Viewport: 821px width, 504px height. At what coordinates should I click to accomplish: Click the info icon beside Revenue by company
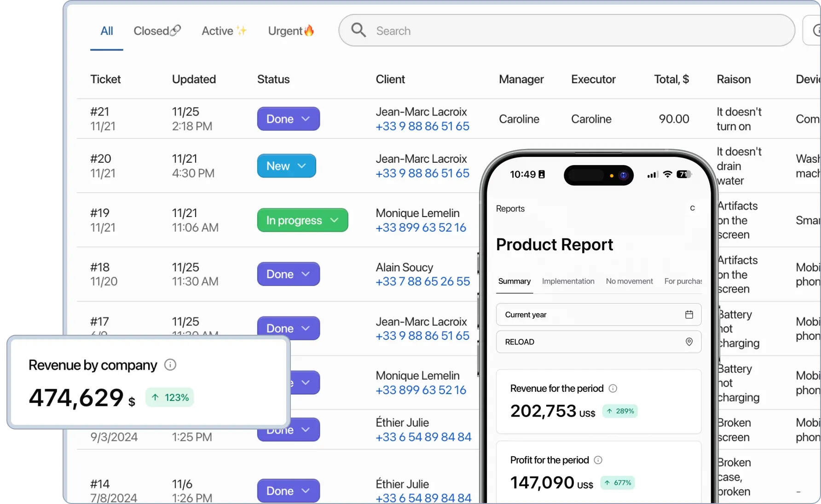tap(170, 365)
